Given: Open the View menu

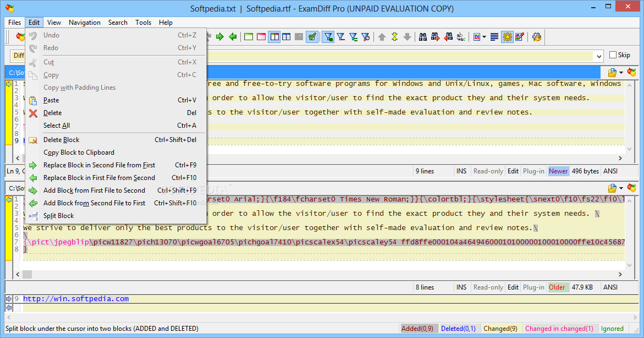Looking at the screenshot, I should click(x=54, y=23).
